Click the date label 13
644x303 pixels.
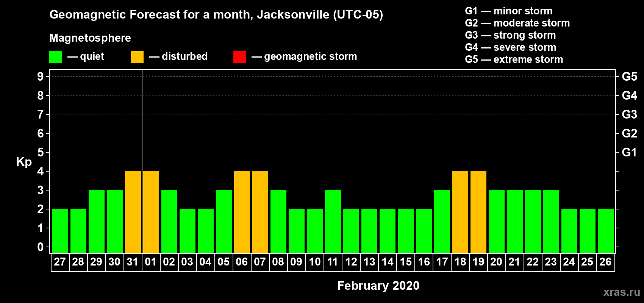(x=369, y=262)
